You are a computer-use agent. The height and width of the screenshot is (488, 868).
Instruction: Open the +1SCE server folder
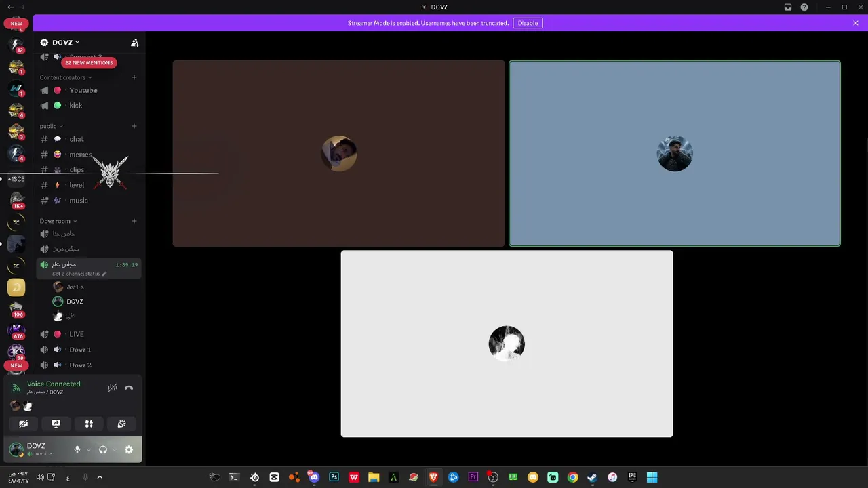click(x=16, y=179)
